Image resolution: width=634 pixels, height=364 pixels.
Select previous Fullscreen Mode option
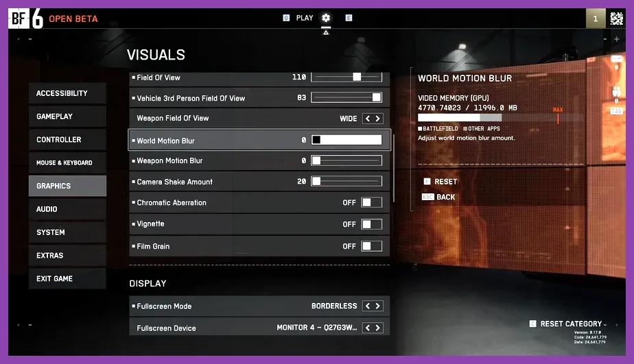click(x=368, y=306)
